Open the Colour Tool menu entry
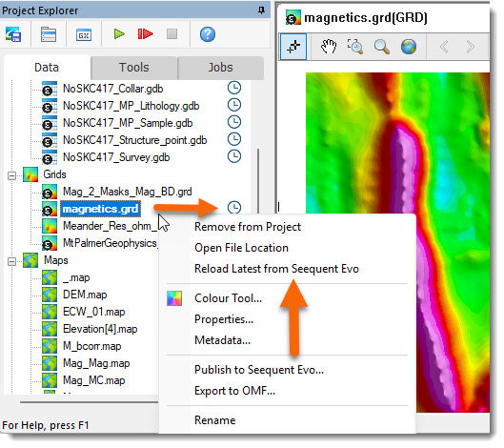Screen dimensions: 504x448 228,298
